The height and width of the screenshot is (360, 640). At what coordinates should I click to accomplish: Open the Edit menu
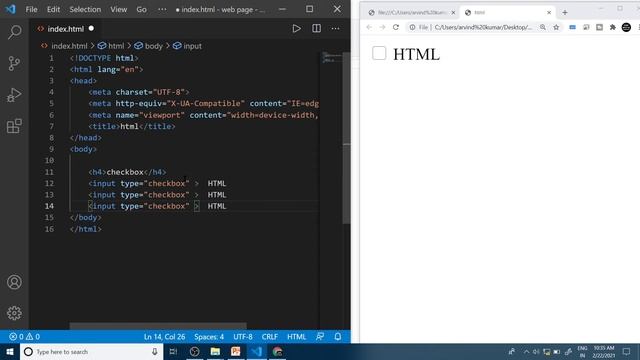click(x=53, y=9)
